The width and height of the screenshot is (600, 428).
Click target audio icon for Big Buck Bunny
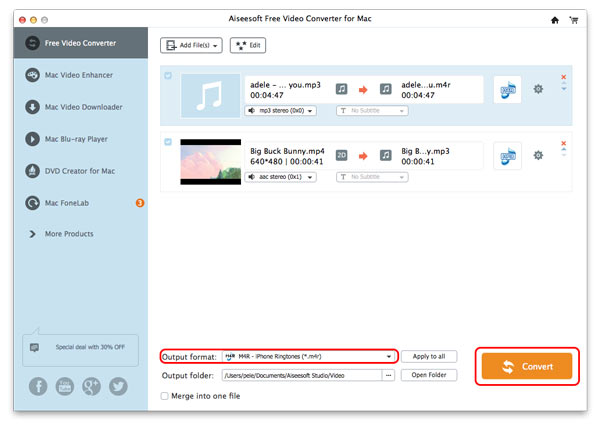[385, 155]
